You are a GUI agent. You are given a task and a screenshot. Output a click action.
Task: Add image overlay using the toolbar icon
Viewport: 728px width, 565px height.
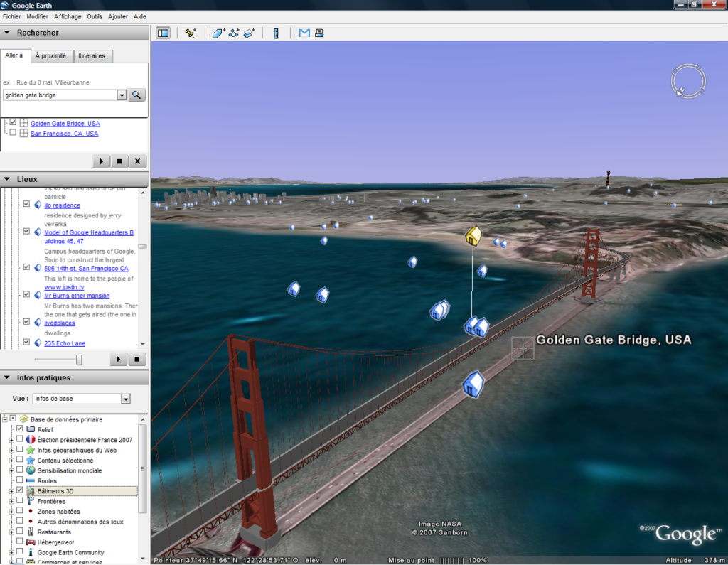point(250,33)
